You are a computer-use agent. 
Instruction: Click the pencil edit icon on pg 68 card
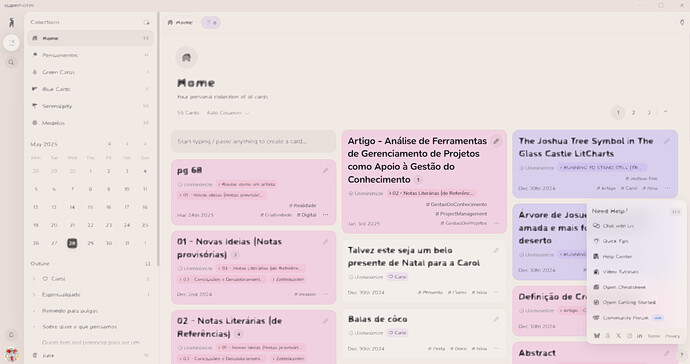[325, 170]
